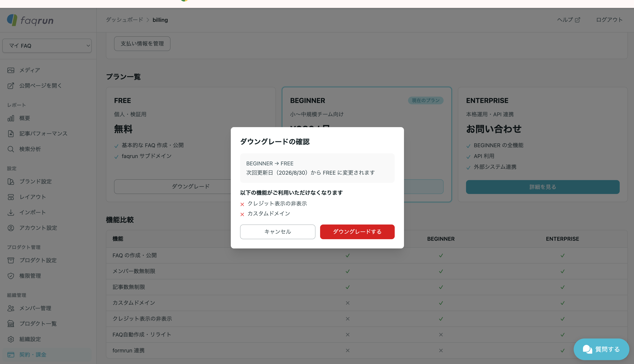Click 詳細を見る on the ENTERPRISE card
The image size is (634, 364).
coord(543,187)
